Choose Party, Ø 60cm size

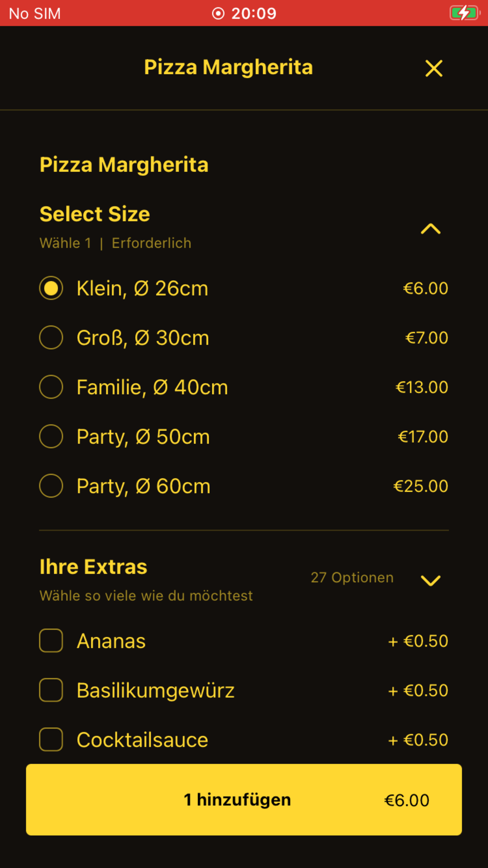(x=51, y=486)
